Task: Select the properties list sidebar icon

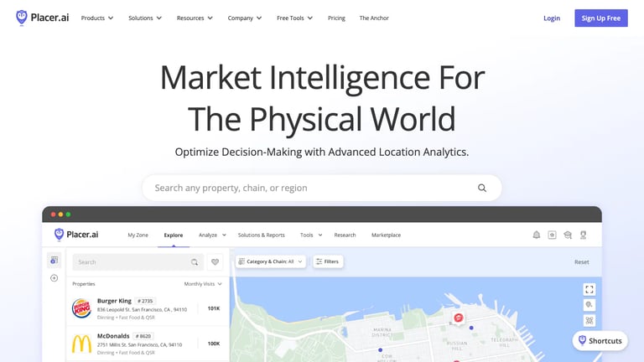Action: [x=55, y=261]
